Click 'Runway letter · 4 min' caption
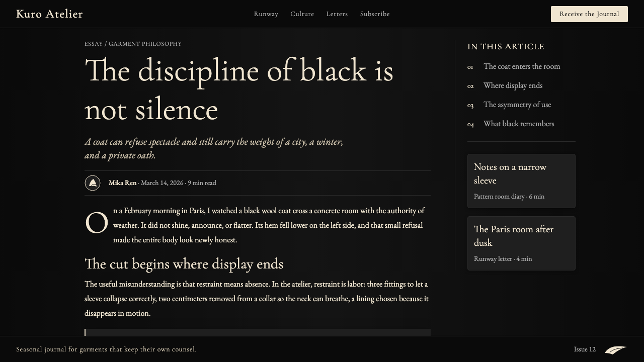The width and height of the screenshot is (644, 362). click(x=503, y=259)
